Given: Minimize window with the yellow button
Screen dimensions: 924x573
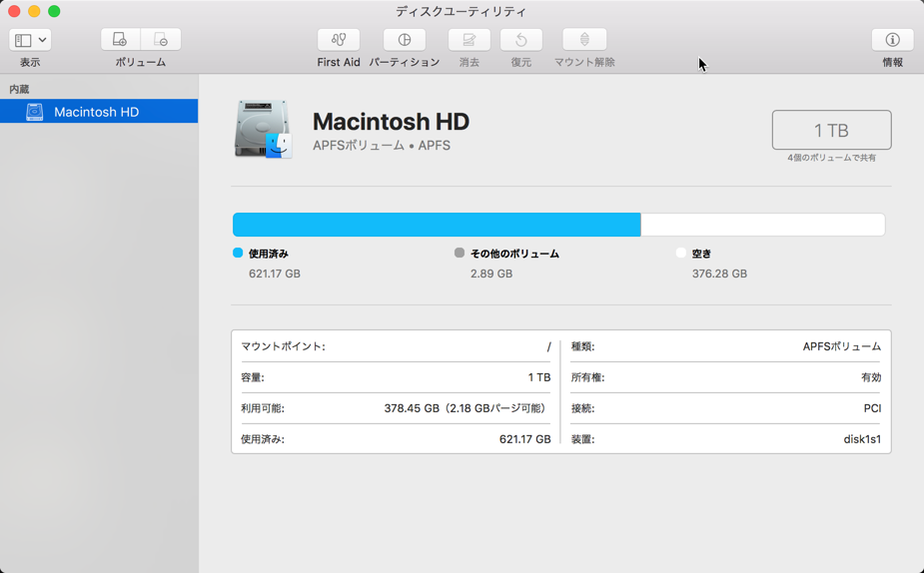Looking at the screenshot, I should pyautogui.click(x=34, y=11).
